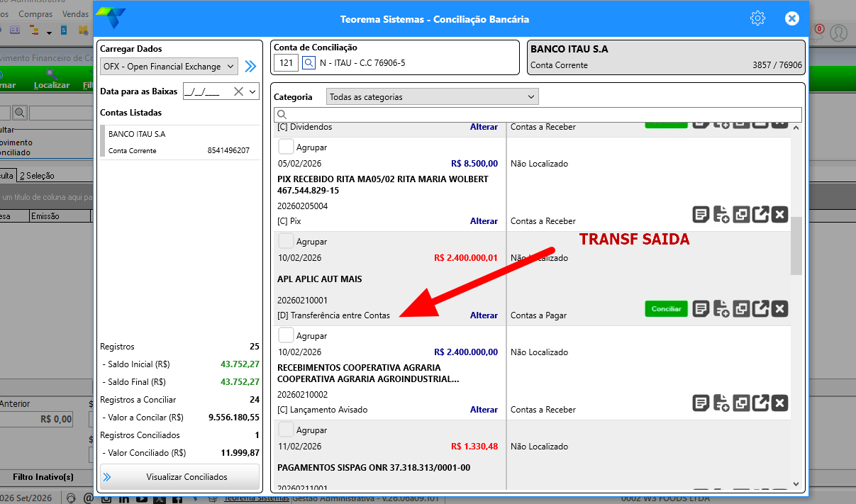This screenshot has height=504, width=856.
Task: Check Agrupar for the R$ 2.400.000,00 entry
Action: click(286, 335)
